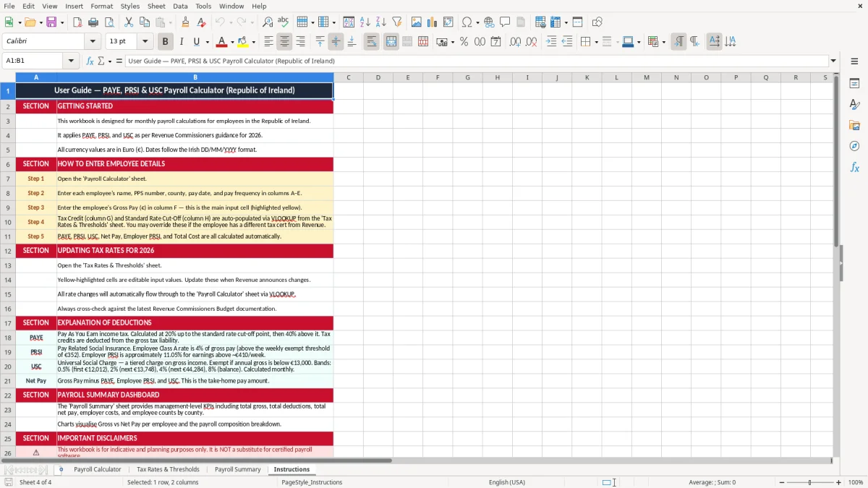Toggle Bold formatting

tap(165, 42)
